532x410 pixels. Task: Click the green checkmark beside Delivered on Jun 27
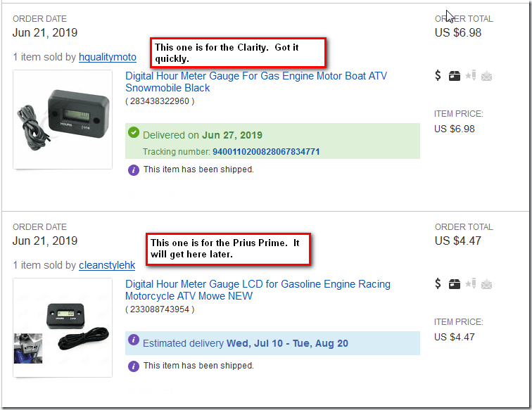[x=134, y=134]
